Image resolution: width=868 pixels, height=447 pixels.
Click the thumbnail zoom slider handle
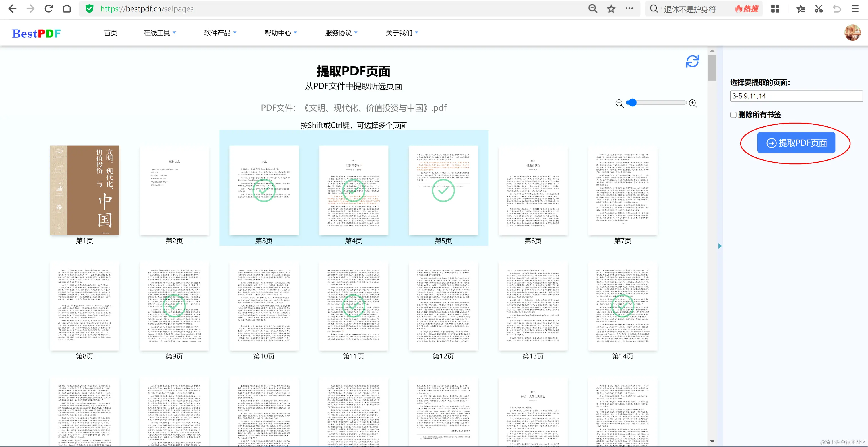(x=632, y=103)
